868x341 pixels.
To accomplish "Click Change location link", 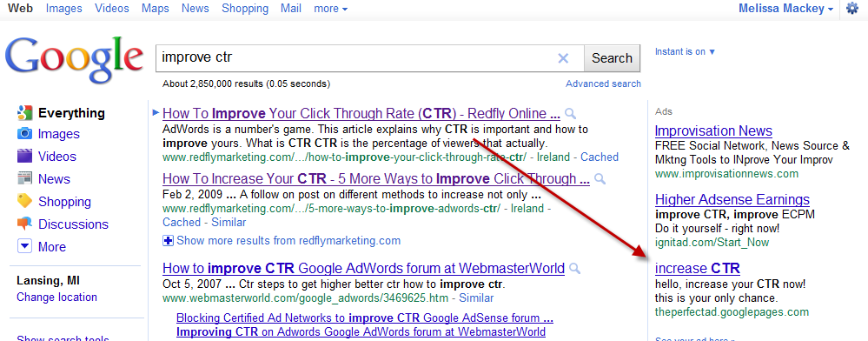I will 56,298.
